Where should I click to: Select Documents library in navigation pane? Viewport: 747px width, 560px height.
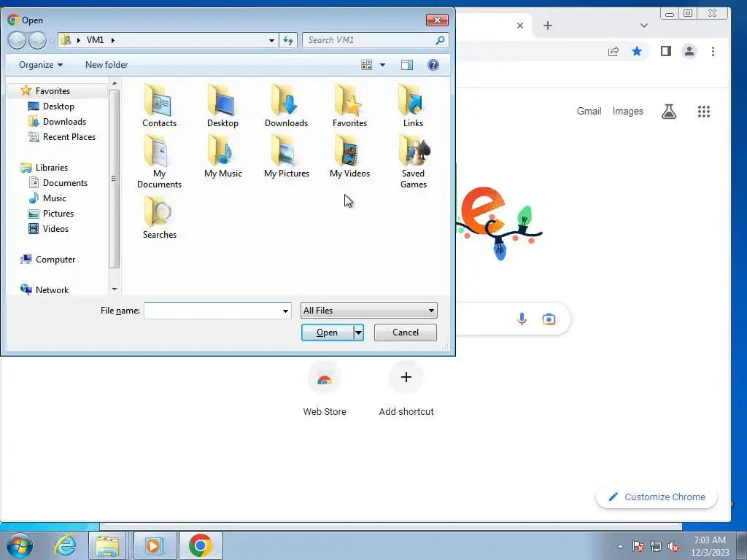point(65,183)
